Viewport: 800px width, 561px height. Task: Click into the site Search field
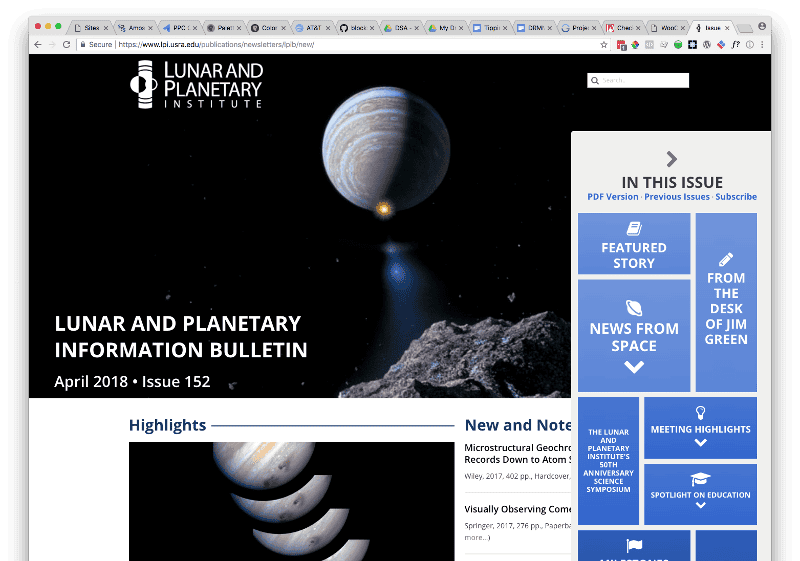click(638, 81)
